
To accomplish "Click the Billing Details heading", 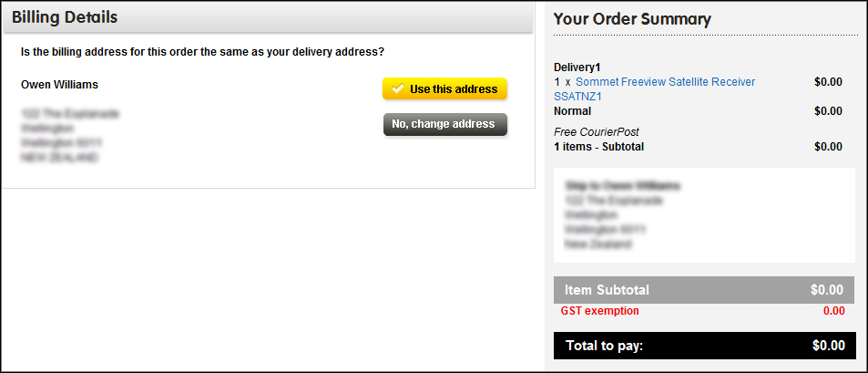I will (65, 17).
